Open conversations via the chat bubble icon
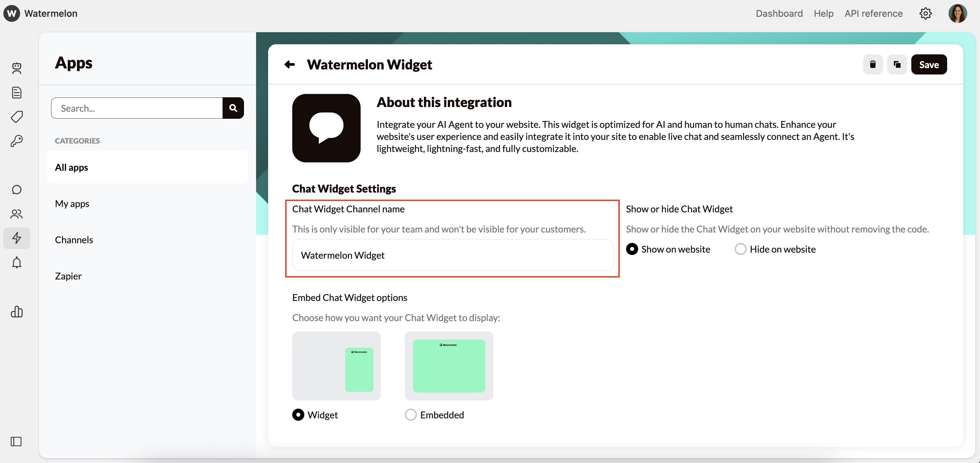 point(16,189)
